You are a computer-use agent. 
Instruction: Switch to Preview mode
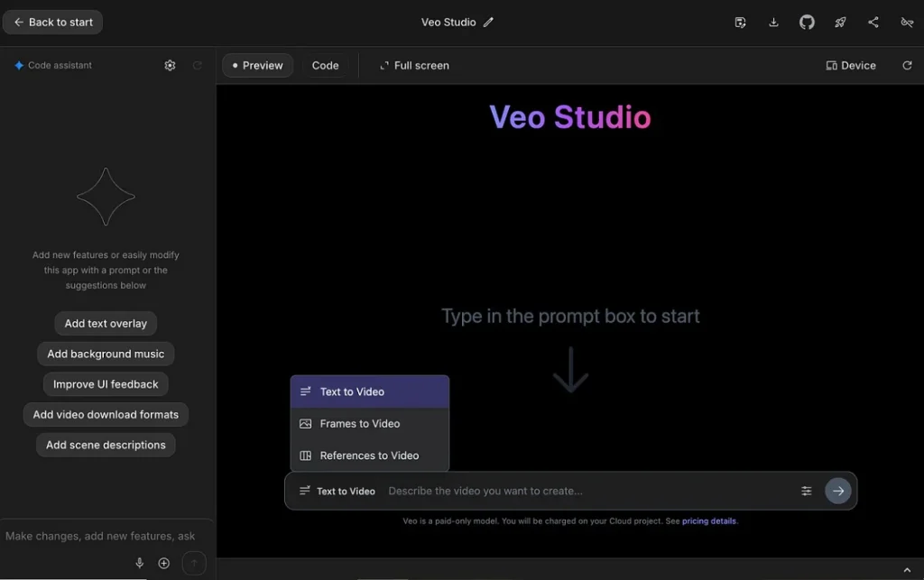[257, 65]
